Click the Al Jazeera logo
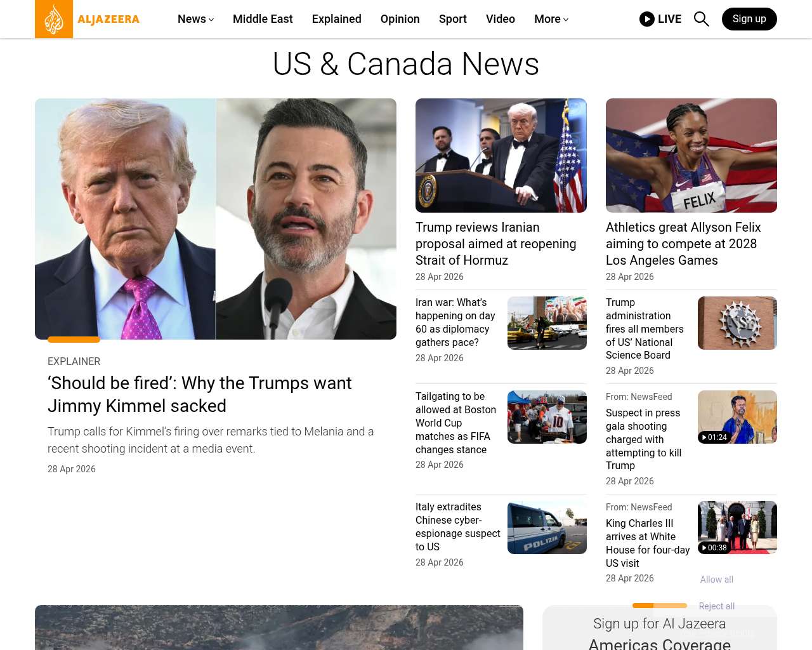Image resolution: width=812 pixels, height=650 pixels. (x=88, y=19)
